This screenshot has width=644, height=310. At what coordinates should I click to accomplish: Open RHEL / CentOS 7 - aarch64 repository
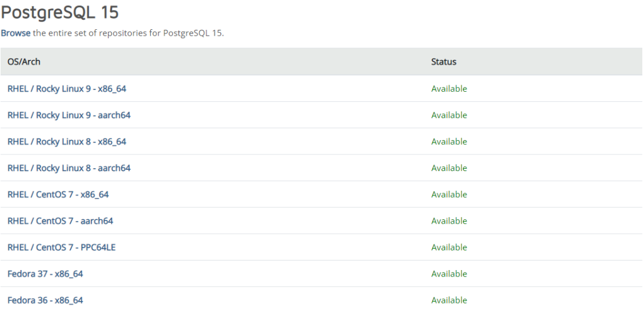(x=60, y=221)
